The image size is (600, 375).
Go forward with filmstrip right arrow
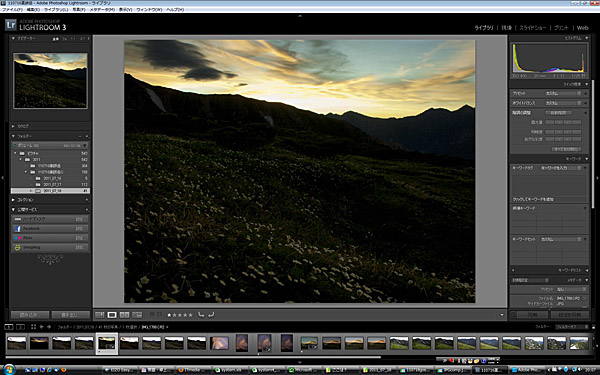(x=49, y=327)
